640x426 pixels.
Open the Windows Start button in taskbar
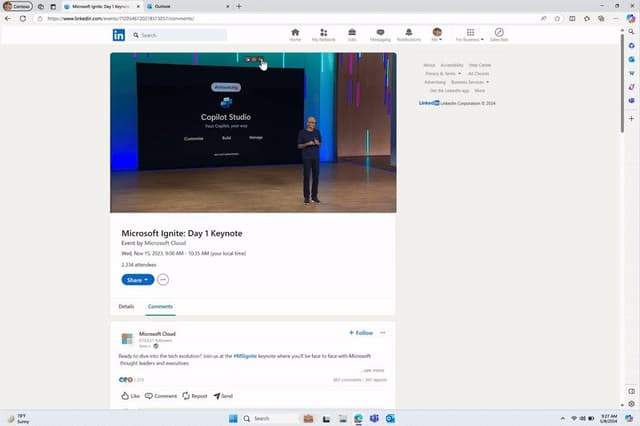coord(233,419)
